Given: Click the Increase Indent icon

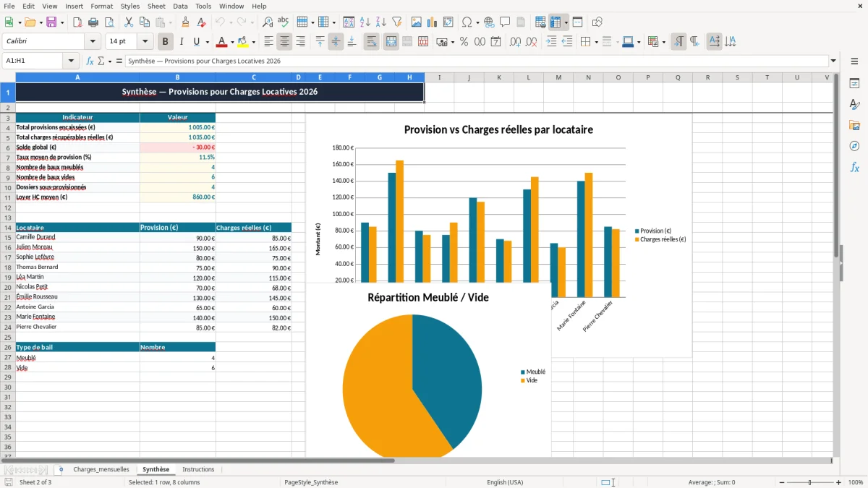Looking at the screenshot, I should point(551,42).
